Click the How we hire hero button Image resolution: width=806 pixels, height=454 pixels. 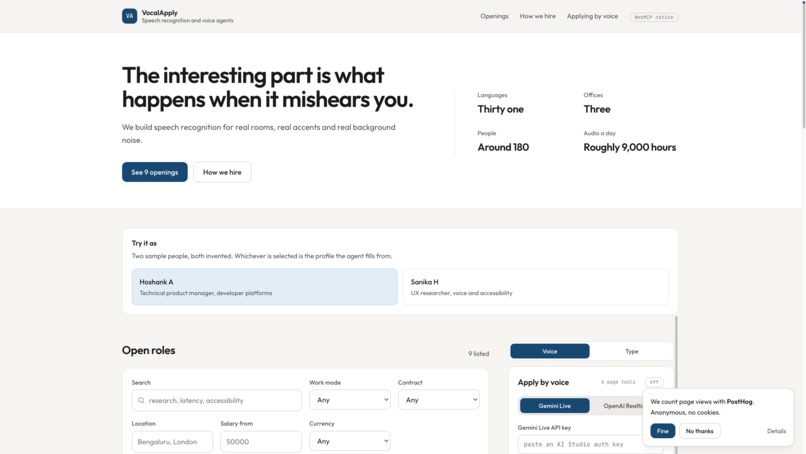[x=222, y=172]
